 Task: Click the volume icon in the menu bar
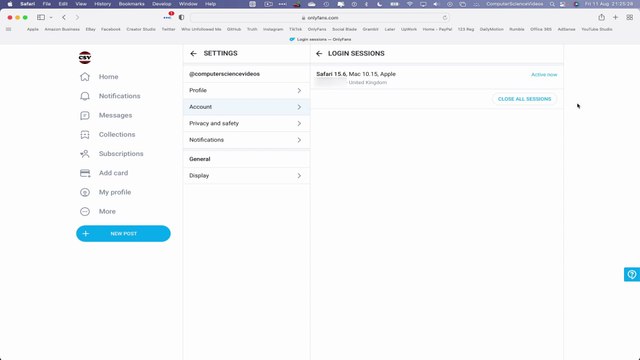pyautogui.click(x=436, y=4)
